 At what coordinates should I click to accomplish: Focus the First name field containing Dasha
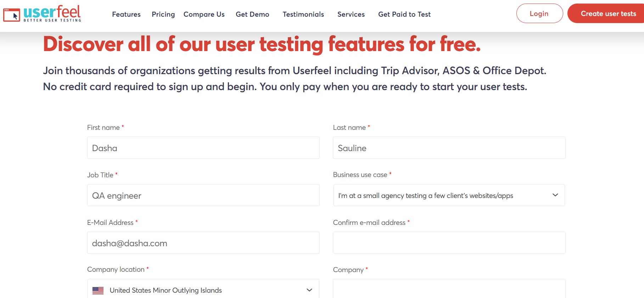click(x=203, y=148)
